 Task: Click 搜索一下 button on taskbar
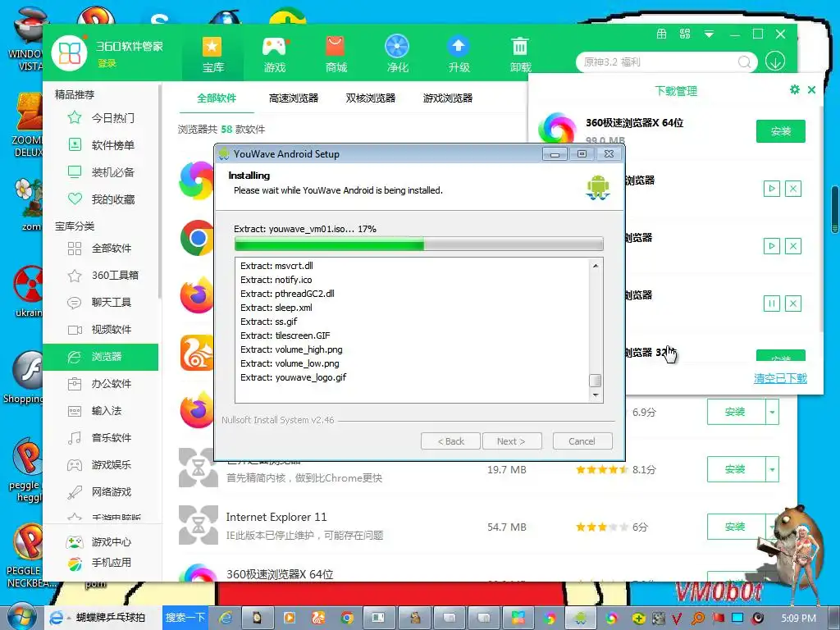pyautogui.click(x=185, y=618)
